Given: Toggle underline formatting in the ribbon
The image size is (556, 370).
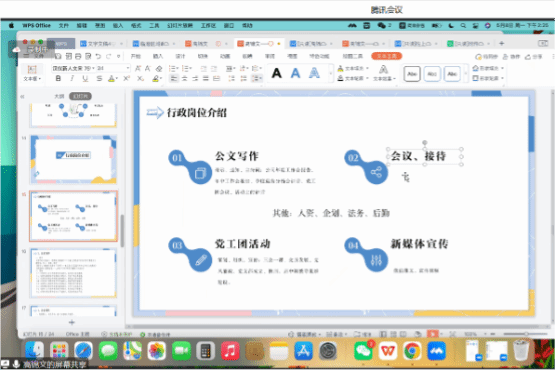Looking at the screenshot, I should [85, 78].
